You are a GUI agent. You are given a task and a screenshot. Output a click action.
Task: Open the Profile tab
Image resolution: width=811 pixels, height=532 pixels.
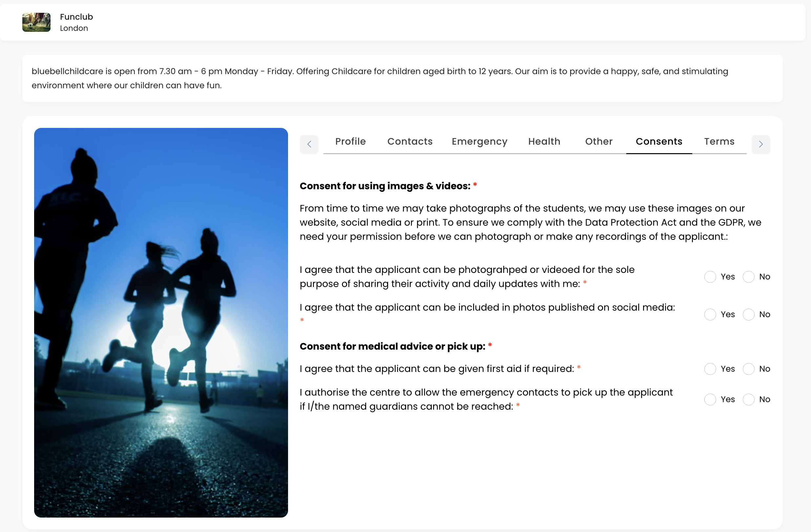[x=350, y=141]
